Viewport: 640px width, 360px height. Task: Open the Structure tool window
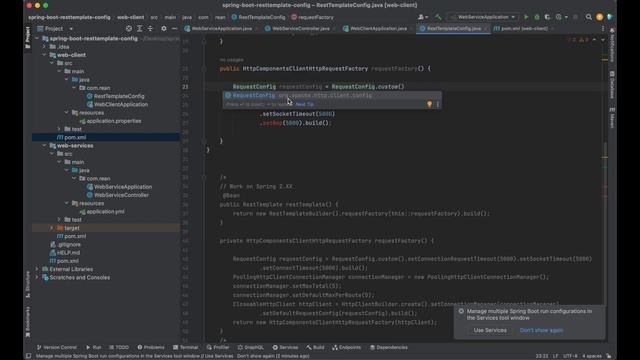pos(28,284)
